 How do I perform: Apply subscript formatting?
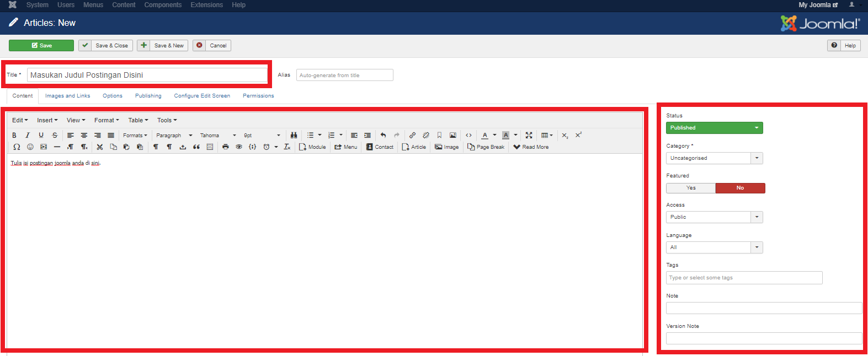565,135
